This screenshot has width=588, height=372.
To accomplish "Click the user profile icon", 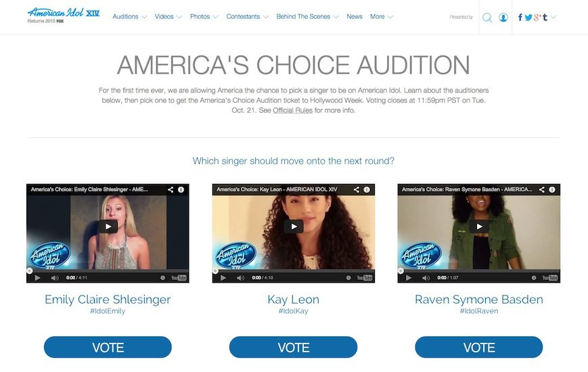I will click(x=503, y=18).
